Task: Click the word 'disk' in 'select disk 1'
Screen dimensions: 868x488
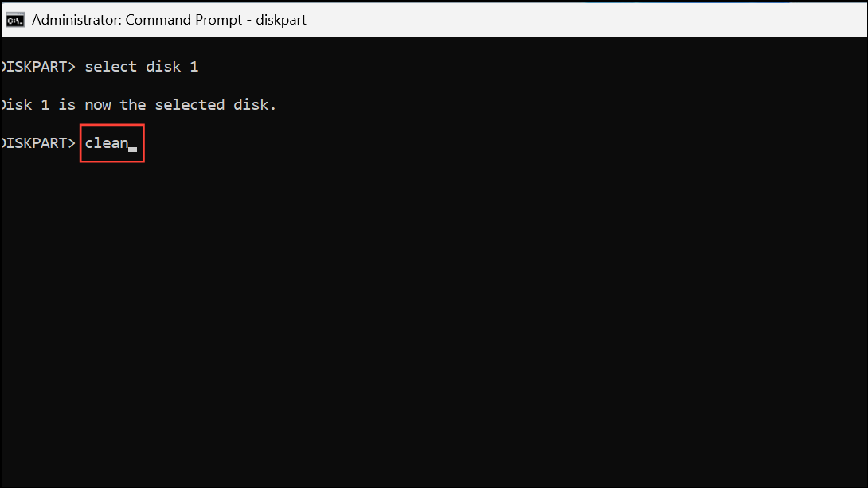Action: tap(163, 66)
